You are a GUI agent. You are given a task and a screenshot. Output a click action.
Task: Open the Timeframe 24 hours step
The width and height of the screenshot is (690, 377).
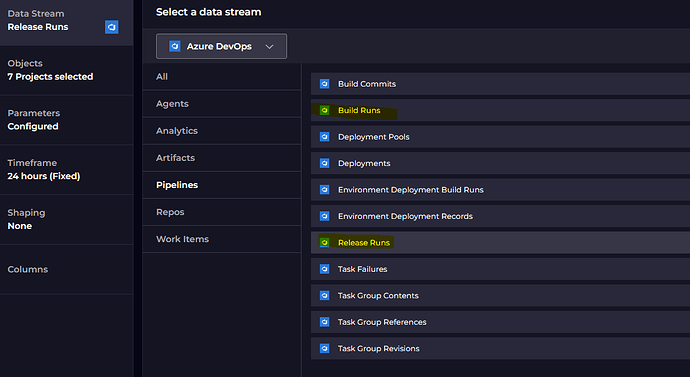(66, 170)
